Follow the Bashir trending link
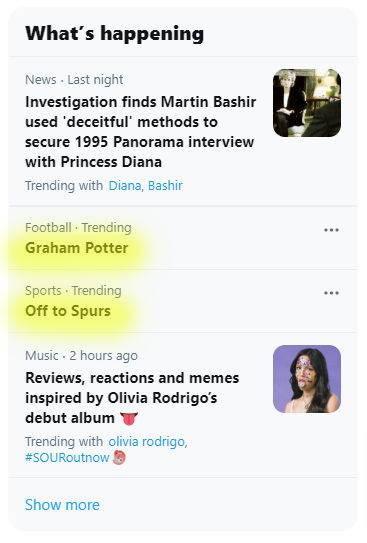Screen dimensions: 367x543 click(165, 186)
